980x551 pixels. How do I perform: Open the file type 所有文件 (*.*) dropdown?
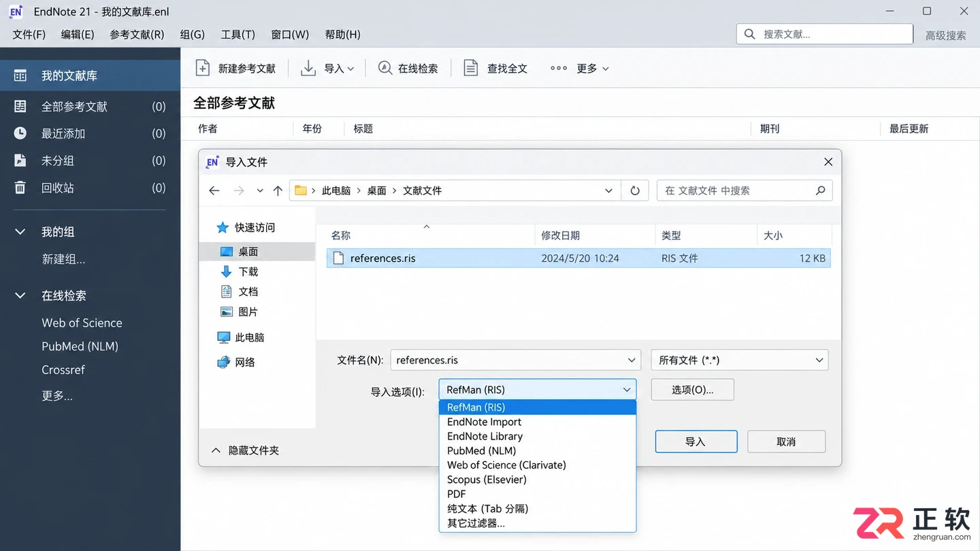point(819,360)
